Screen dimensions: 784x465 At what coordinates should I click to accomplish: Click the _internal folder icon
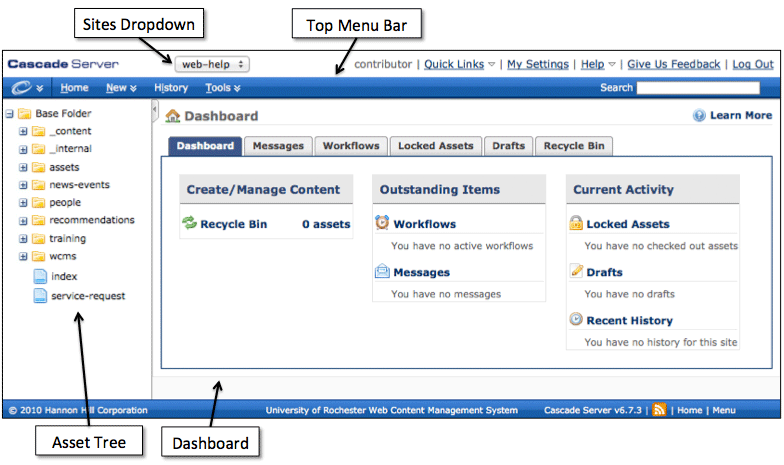click(x=38, y=149)
